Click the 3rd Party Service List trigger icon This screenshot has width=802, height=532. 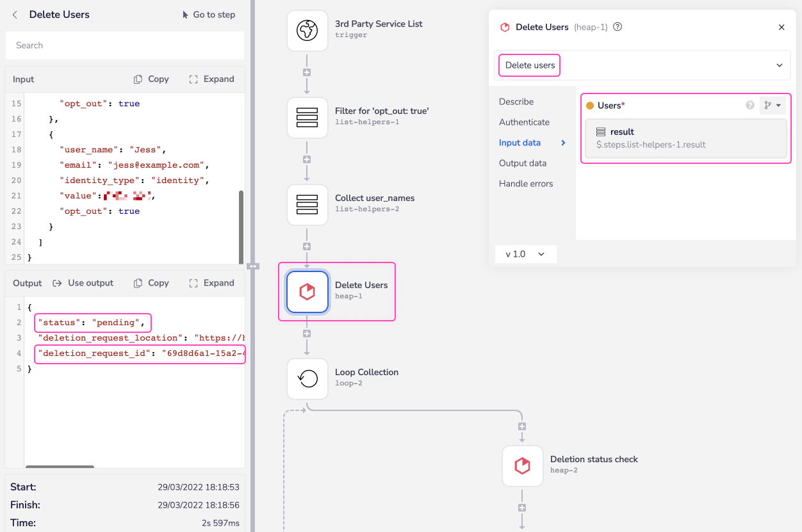[x=307, y=30]
